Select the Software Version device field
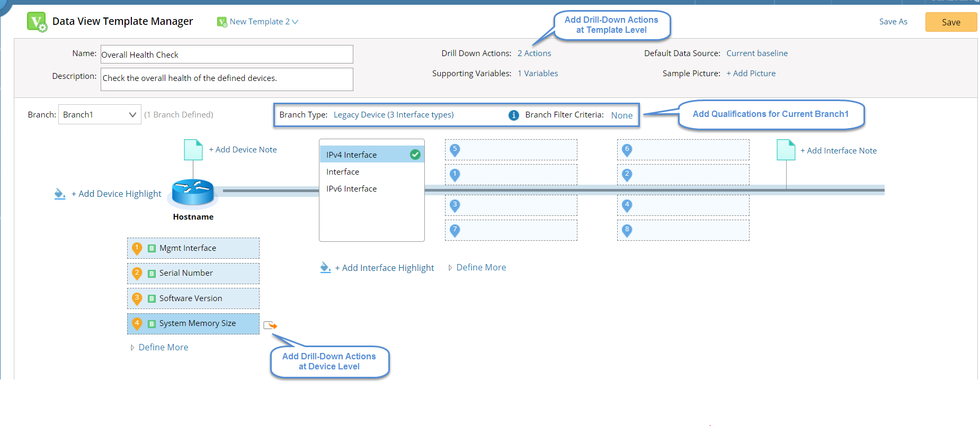Image resolution: width=980 pixels, height=426 pixels. pyautogui.click(x=193, y=298)
